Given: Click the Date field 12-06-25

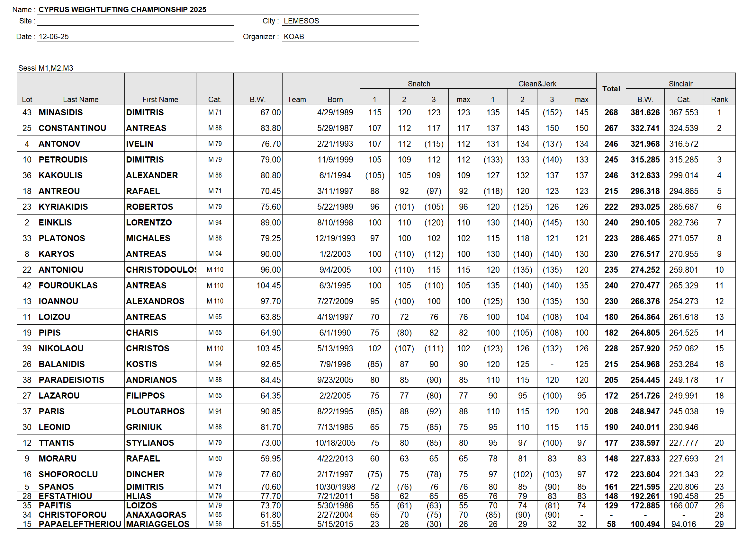Looking at the screenshot, I should pos(54,36).
